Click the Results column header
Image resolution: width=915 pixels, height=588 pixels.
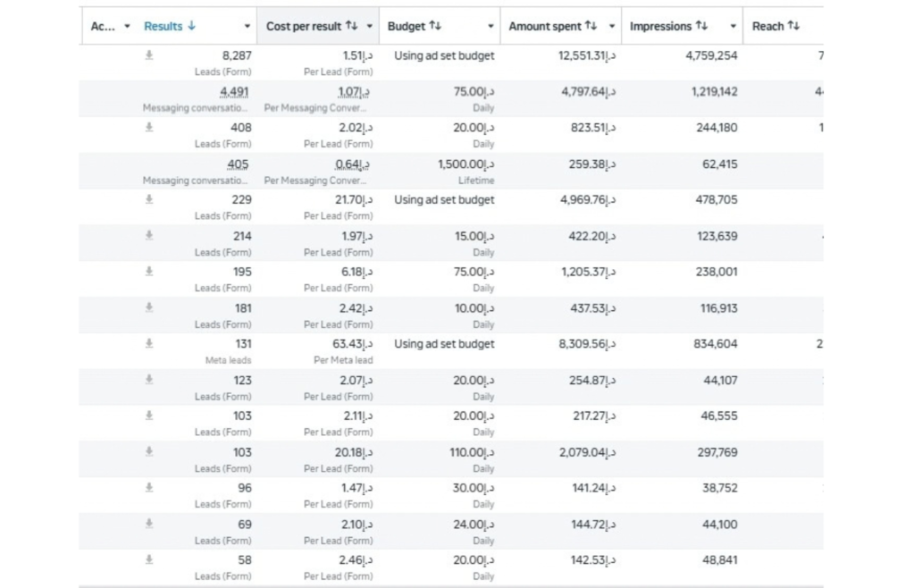[164, 26]
